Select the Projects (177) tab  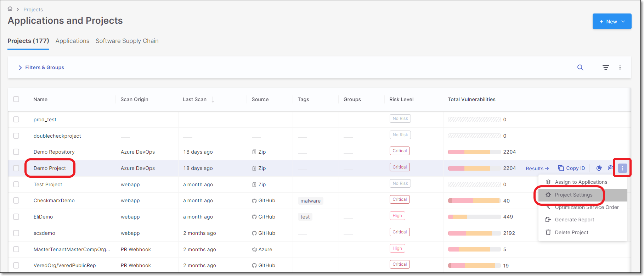28,41
